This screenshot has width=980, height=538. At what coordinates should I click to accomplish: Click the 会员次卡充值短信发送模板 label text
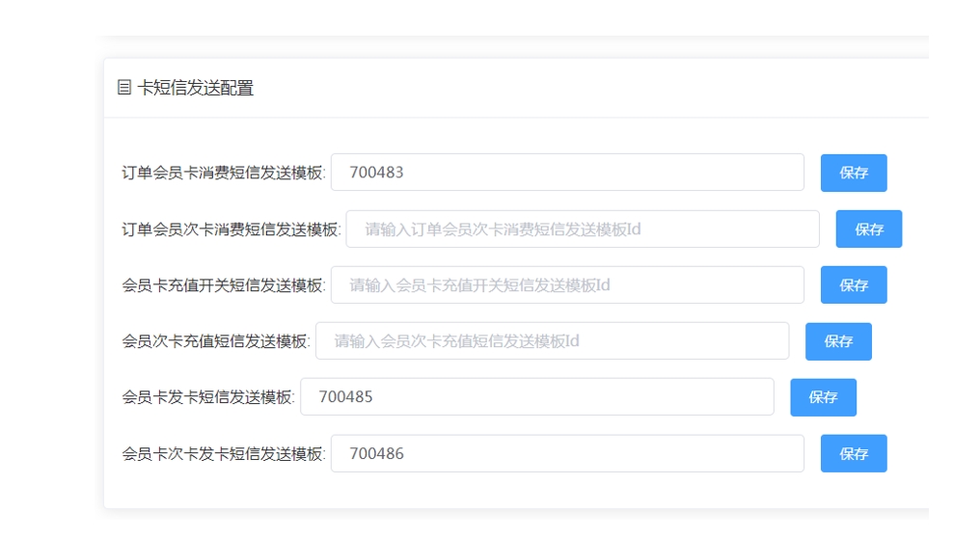click(216, 341)
